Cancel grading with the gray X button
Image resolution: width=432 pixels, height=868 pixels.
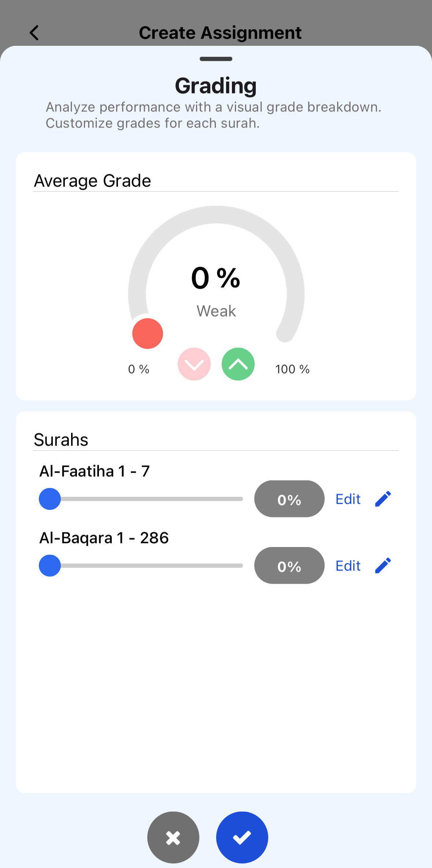173,838
